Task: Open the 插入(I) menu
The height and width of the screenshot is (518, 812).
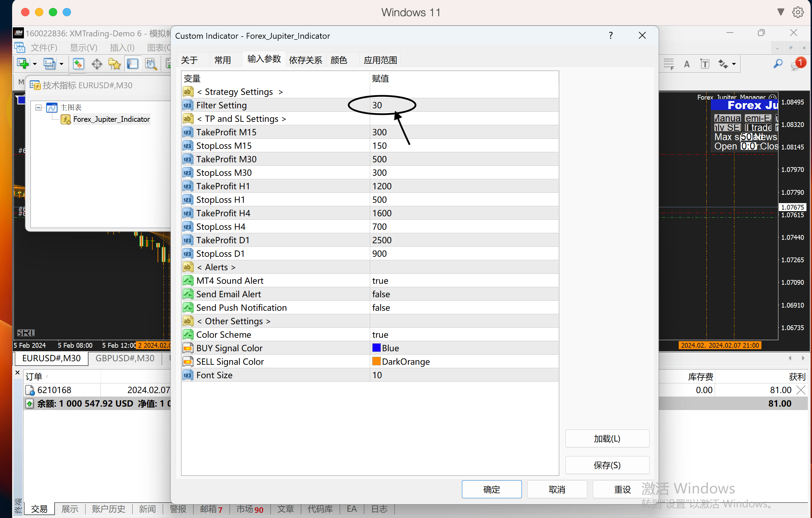Action: pyautogui.click(x=122, y=47)
